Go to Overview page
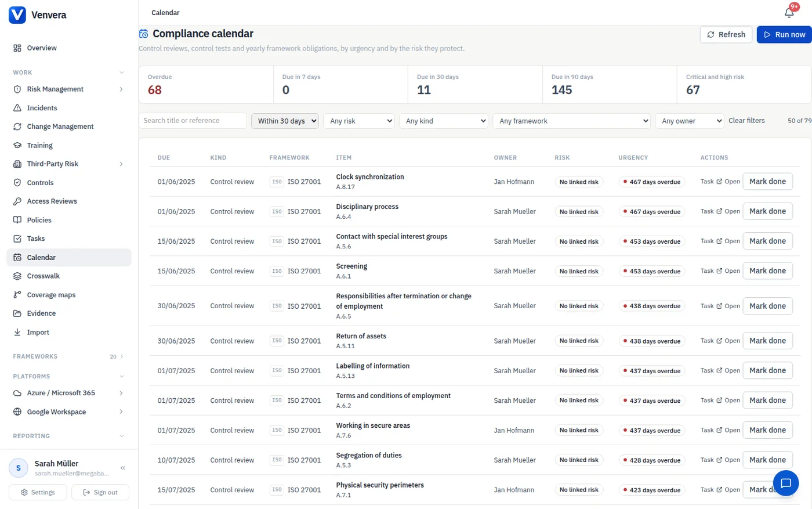 point(69,48)
